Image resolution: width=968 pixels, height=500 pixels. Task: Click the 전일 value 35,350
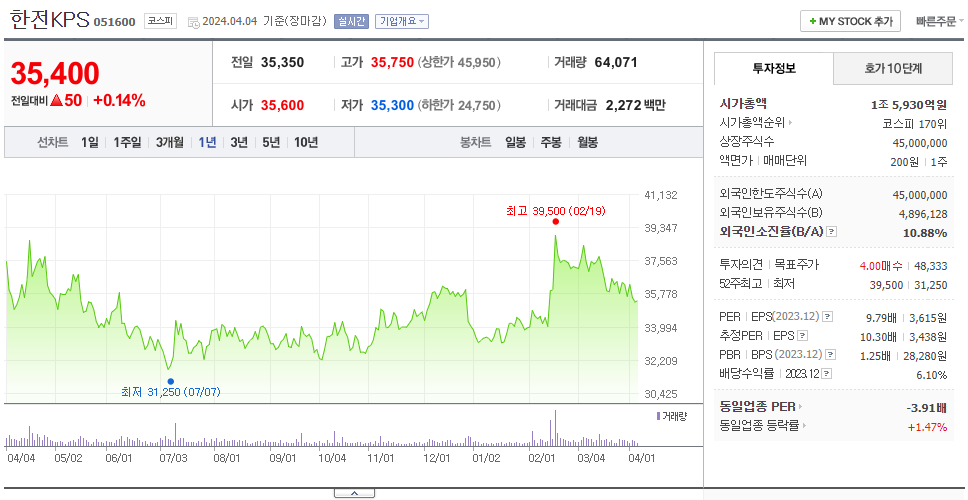point(282,62)
